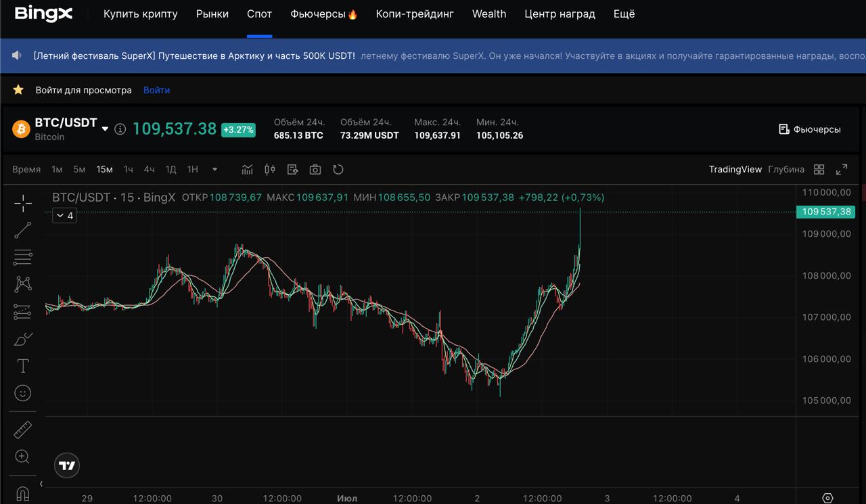The width and height of the screenshot is (866, 504).
Task: Click the Июл label on the time axis
Action: click(x=346, y=498)
